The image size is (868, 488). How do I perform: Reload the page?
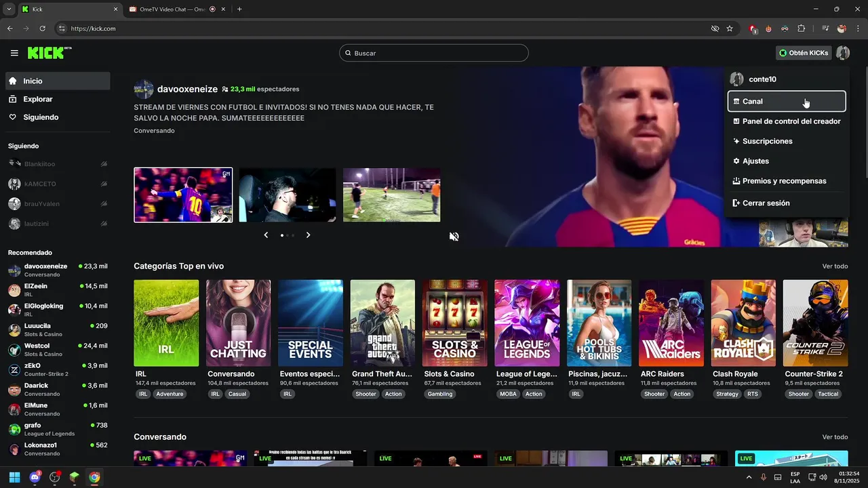click(x=42, y=28)
